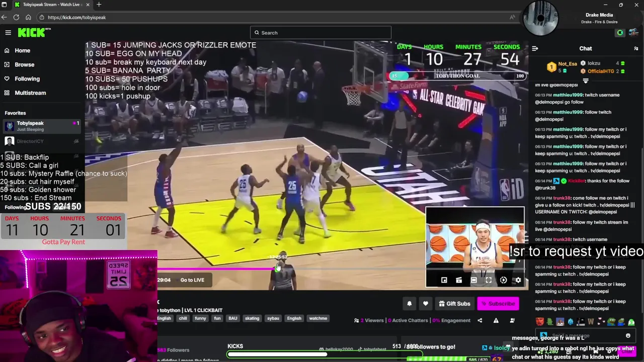Screen dimensions: 644x362
Task: Click the heart follow button
Action: 425,304
